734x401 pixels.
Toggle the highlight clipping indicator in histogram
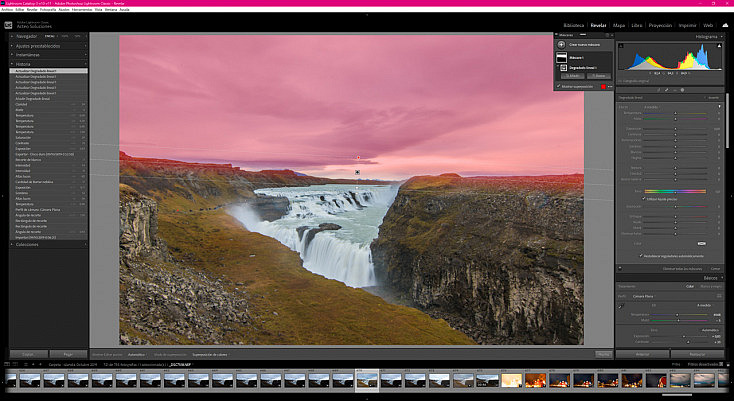pyautogui.click(x=719, y=46)
